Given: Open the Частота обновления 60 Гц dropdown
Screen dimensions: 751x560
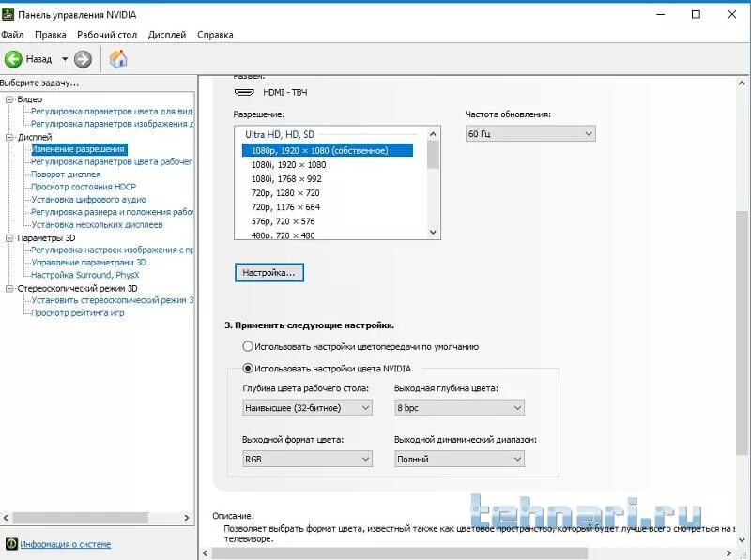Looking at the screenshot, I should 530,134.
